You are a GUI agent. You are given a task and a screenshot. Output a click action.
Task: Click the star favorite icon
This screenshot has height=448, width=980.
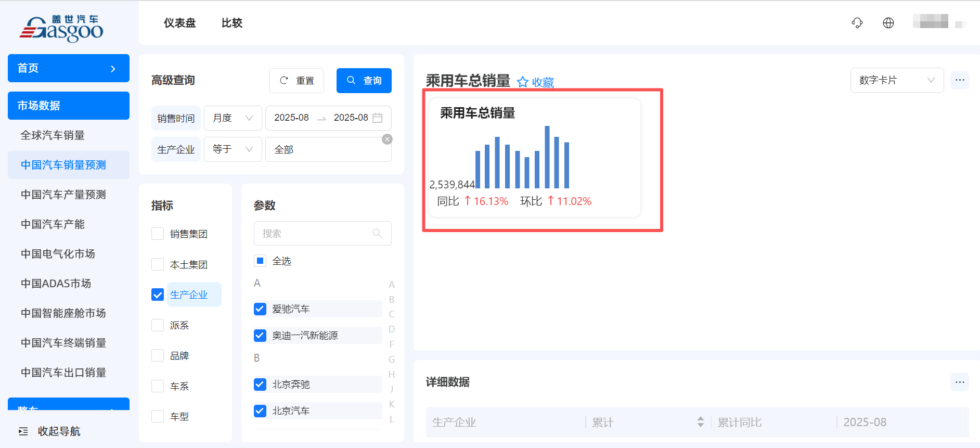pos(523,82)
